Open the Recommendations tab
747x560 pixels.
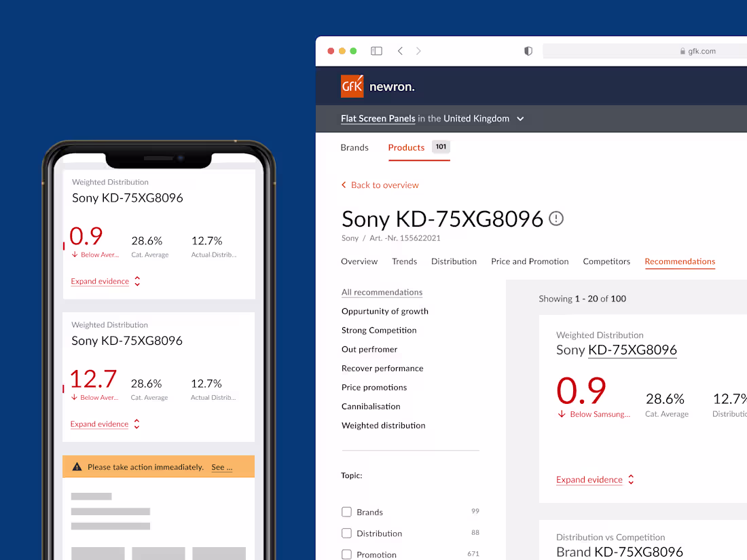680,261
